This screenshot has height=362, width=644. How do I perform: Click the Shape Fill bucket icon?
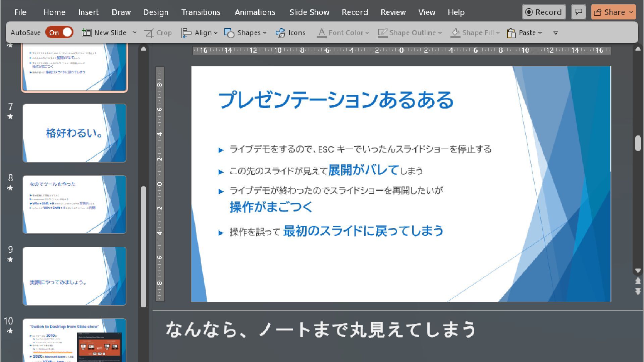pos(455,33)
